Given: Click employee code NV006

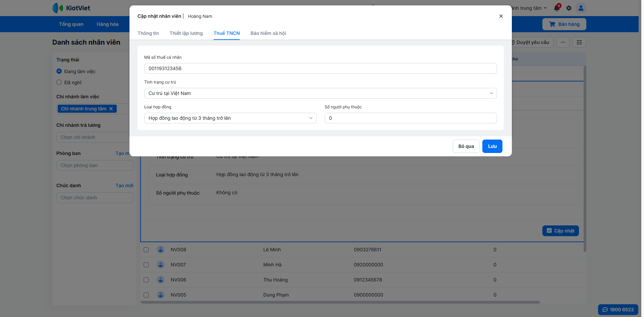Looking at the screenshot, I should (178, 280).
